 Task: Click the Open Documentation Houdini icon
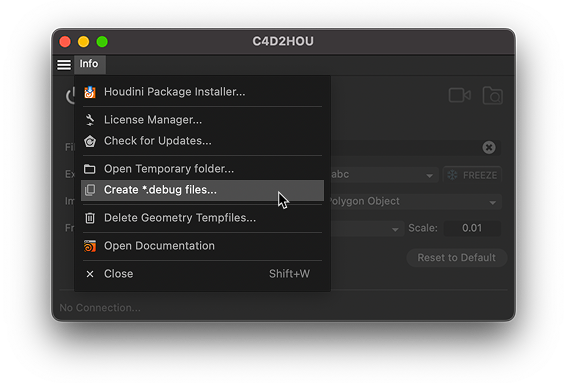pyautogui.click(x=90, y=246)
